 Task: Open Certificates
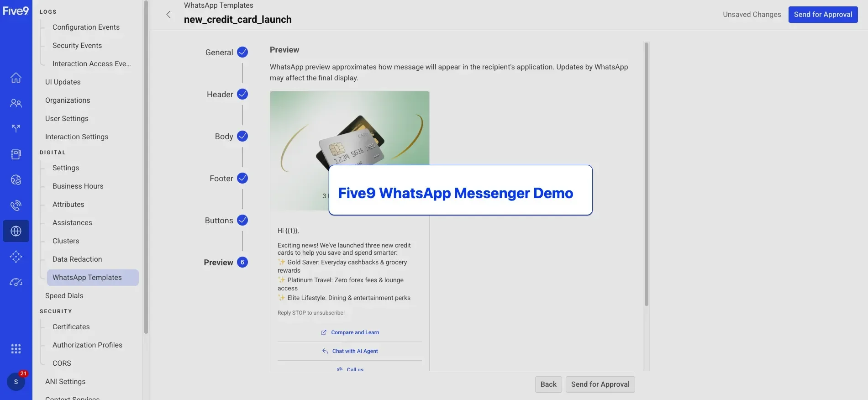(71, 327)
